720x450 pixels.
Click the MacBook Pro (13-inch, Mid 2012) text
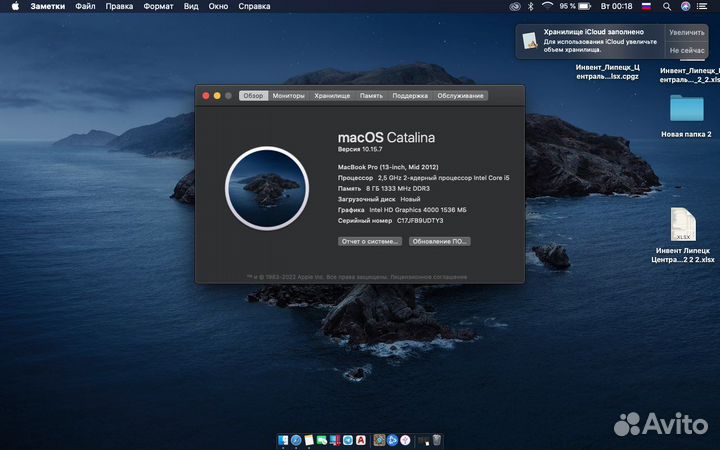pos(388,167)
